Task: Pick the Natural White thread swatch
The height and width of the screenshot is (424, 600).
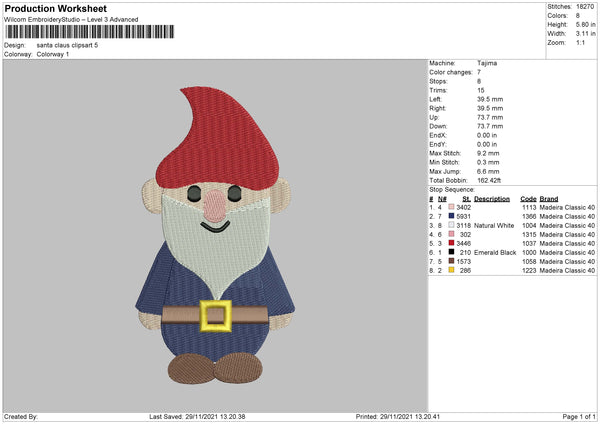Action: tap(452, 225)
